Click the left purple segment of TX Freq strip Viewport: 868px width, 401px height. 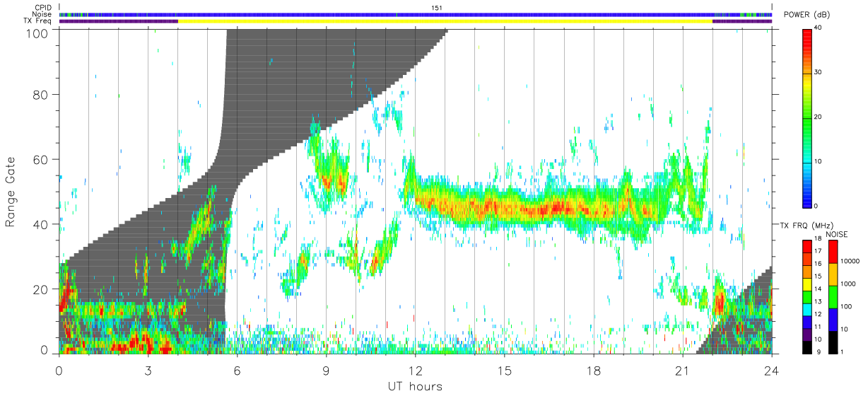pyautogui.click(x=119, y=21)
